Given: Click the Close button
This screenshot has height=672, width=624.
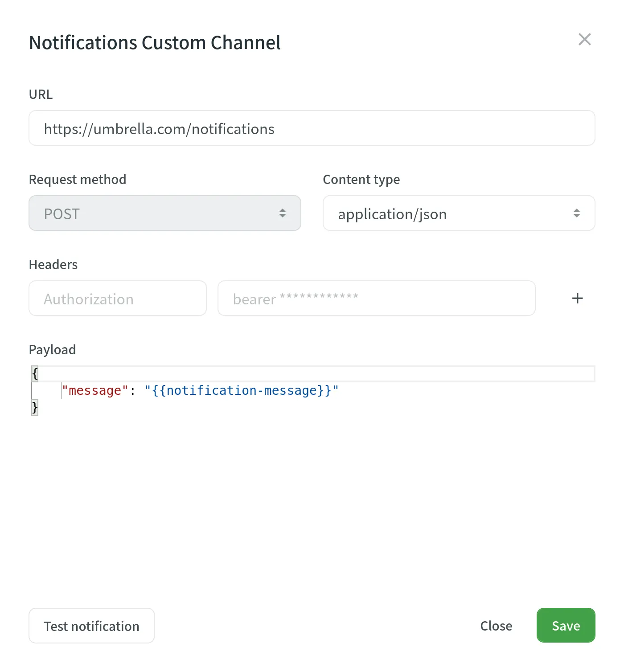Looking at the screenshot, I should point(496,626).
